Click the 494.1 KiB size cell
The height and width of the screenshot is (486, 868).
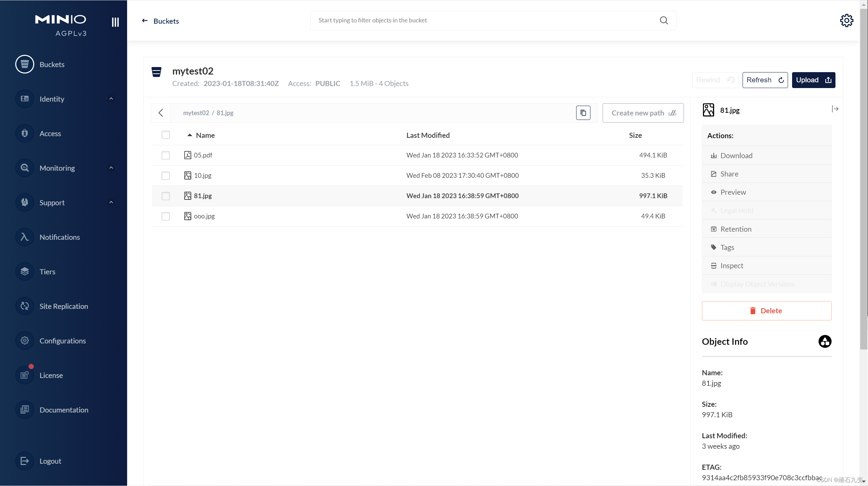click(653, 155)
